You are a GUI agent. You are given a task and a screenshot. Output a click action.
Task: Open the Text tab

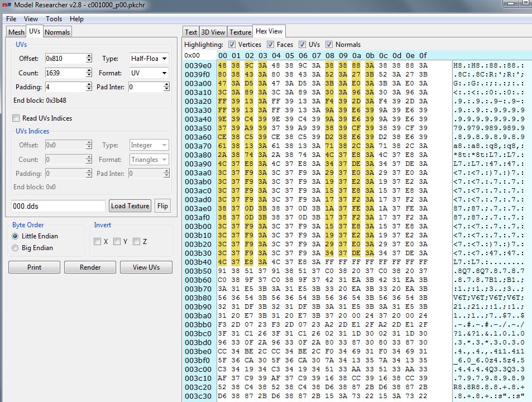pos(191,32)
